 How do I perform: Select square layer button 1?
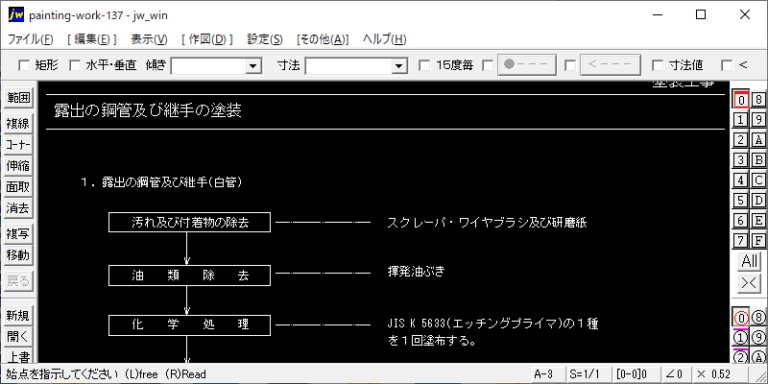point(741,120)
